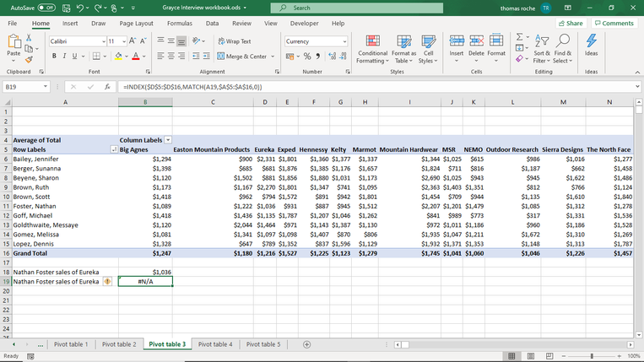Click the Insert cells icon
644x362 pixels.
pos(456,42)
